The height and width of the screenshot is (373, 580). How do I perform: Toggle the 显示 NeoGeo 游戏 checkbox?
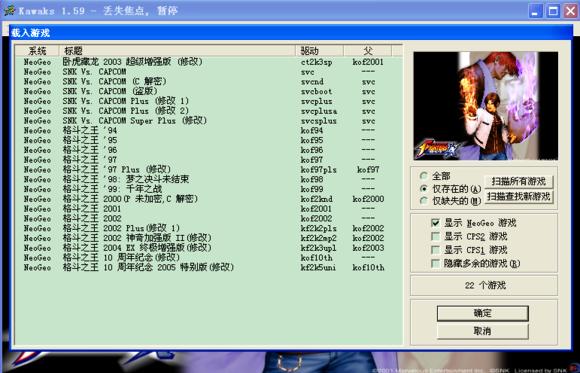pos(435,223)
